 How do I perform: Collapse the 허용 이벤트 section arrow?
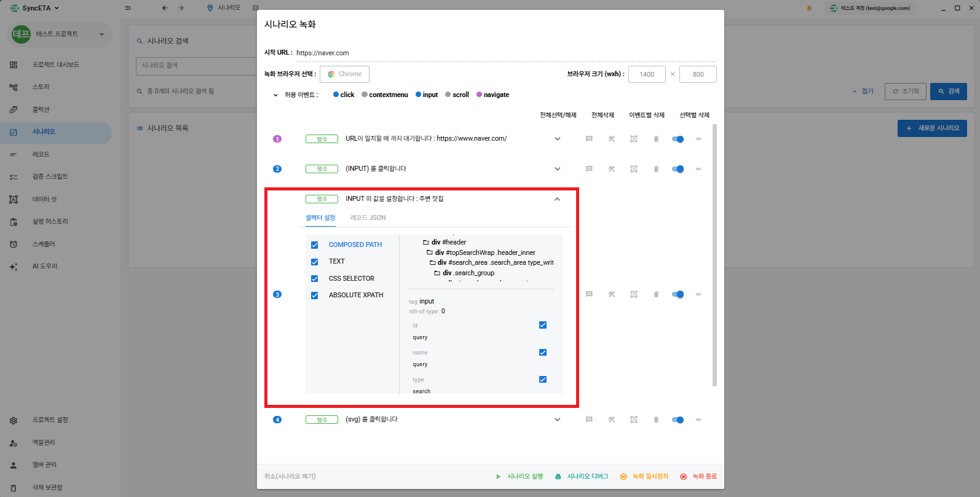coord(275,95)
